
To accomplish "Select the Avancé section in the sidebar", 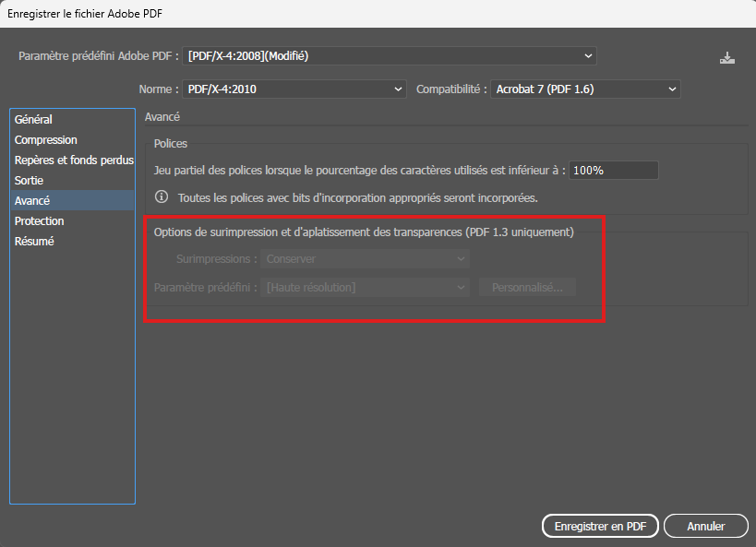I will coord(32,201).
